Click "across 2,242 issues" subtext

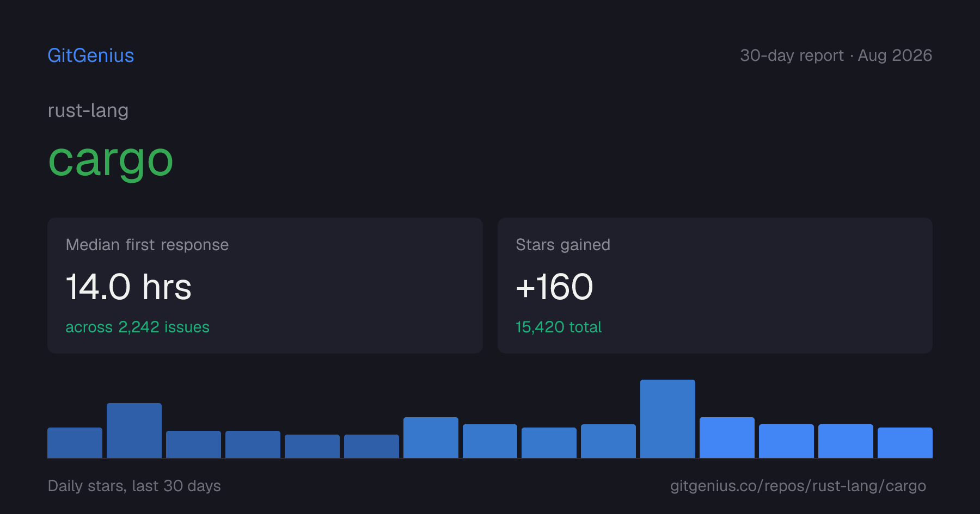137,327
